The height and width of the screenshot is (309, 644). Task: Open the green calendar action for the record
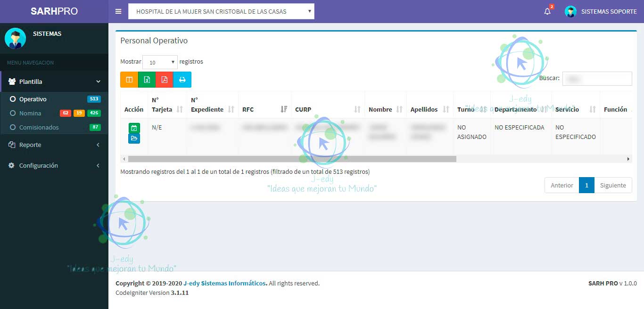134,128
